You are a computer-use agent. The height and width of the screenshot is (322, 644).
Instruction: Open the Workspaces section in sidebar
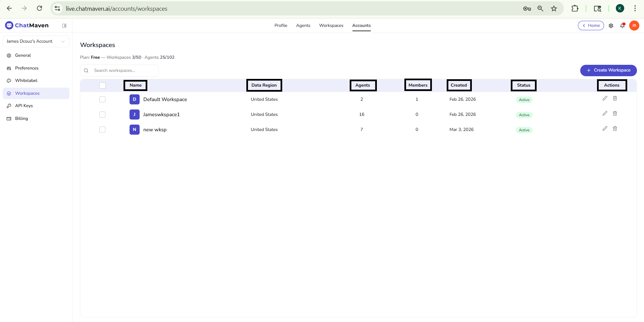tap(27, 93)
